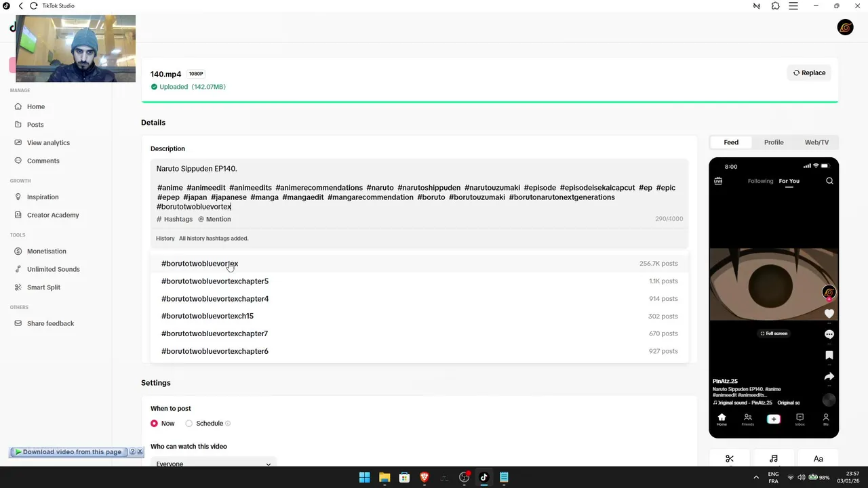Click the profile avatar at top right
Viewport: 868px width, 488px height.
(845, 27)
